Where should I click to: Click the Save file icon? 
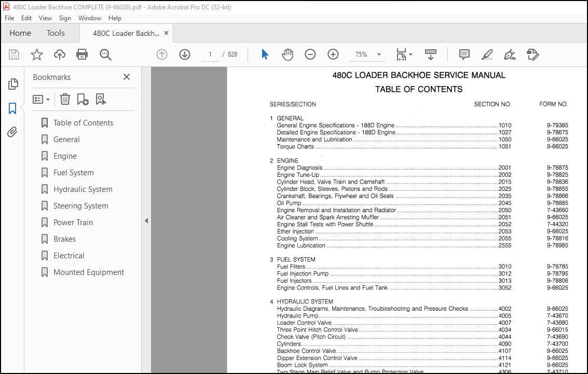coord(14,54)
